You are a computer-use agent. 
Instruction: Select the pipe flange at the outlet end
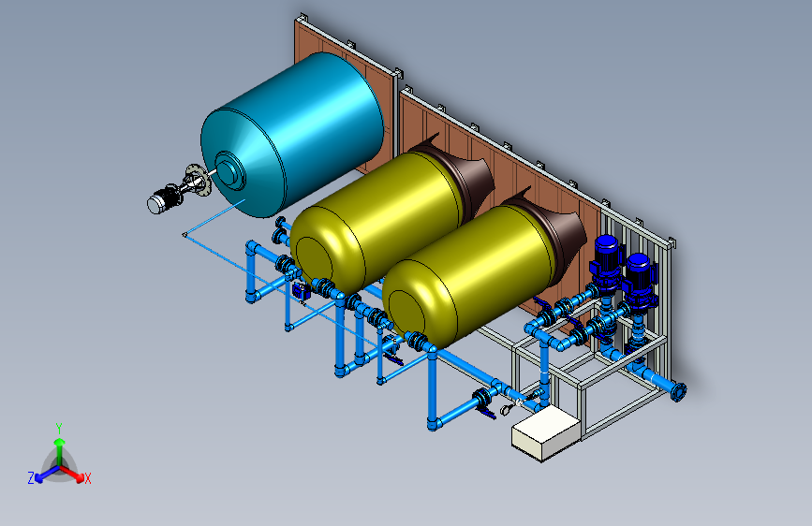point(678,392)
